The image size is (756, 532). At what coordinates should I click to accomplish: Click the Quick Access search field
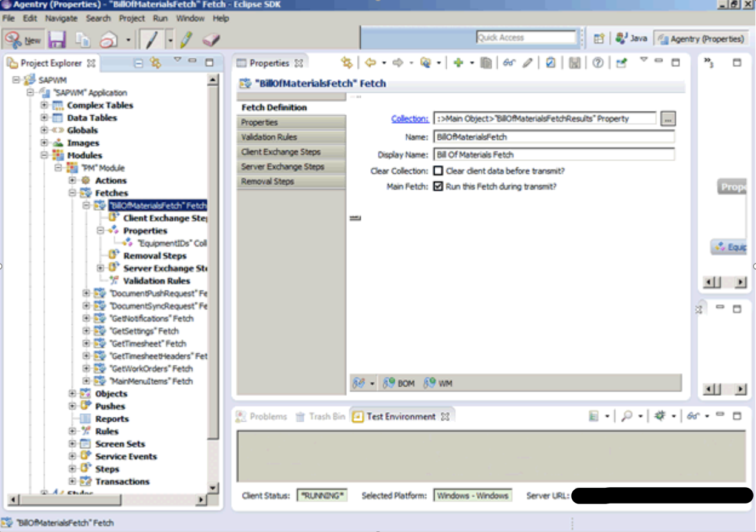point(526,38)
